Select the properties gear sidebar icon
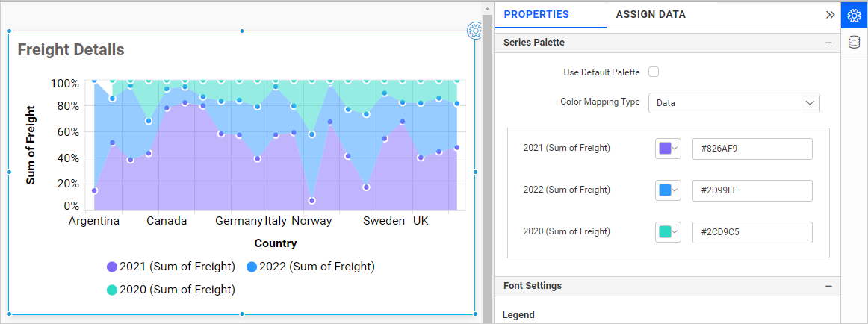Screen dimensions: 868x324 click(x=854, y=16)
